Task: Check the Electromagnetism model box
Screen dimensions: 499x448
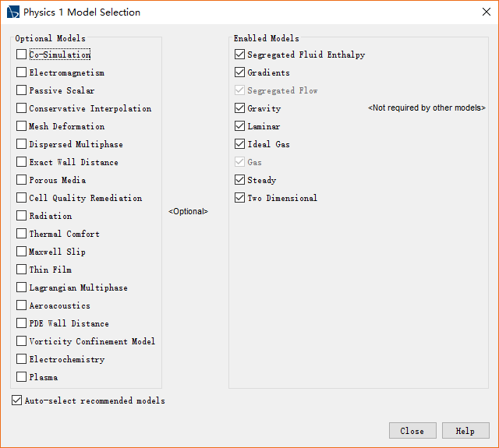Action: tap(21, 72)
